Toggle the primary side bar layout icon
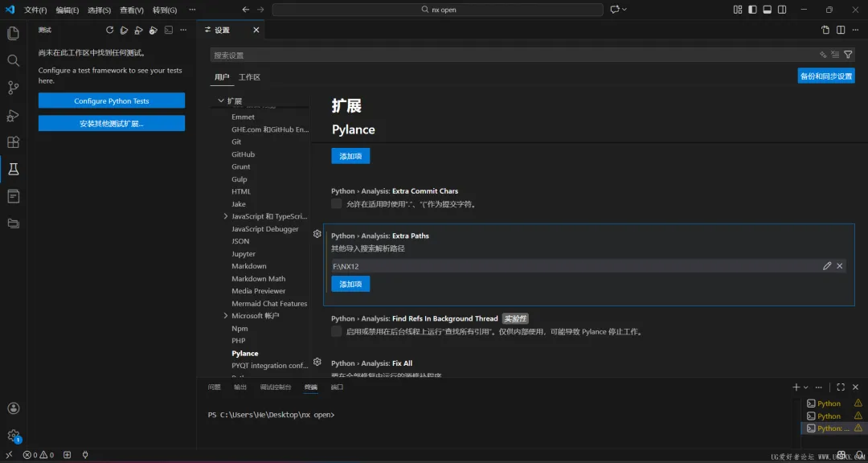This screenshot has height=463, width=868. [752, 10]
